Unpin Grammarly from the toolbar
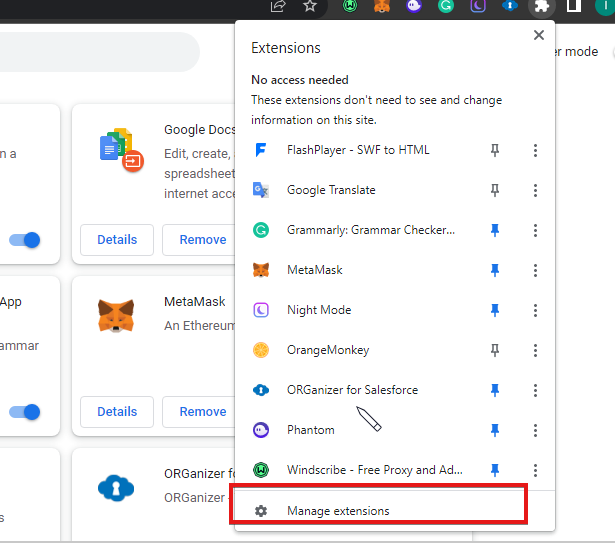 [495, 230]
